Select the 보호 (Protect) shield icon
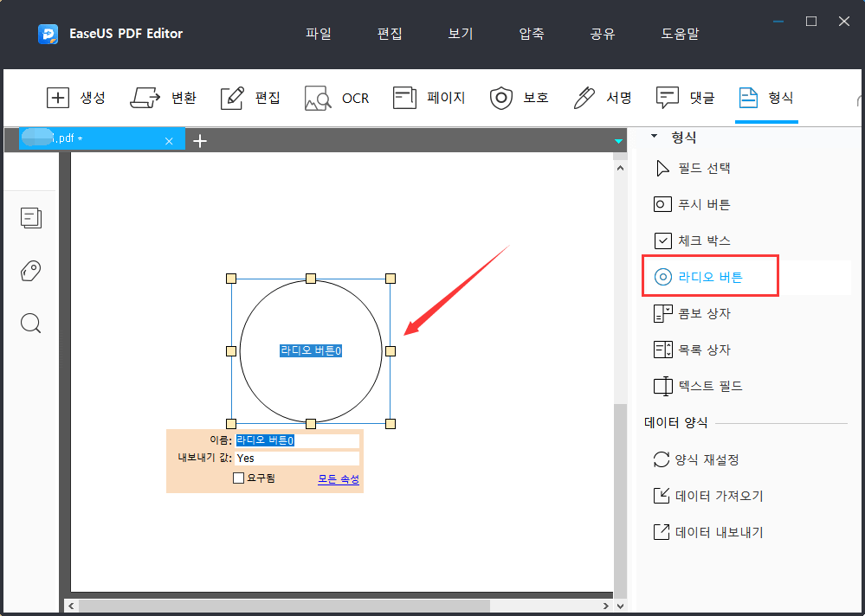The width and height of the screenshot is (865, 616). click(x=501, y=98)
